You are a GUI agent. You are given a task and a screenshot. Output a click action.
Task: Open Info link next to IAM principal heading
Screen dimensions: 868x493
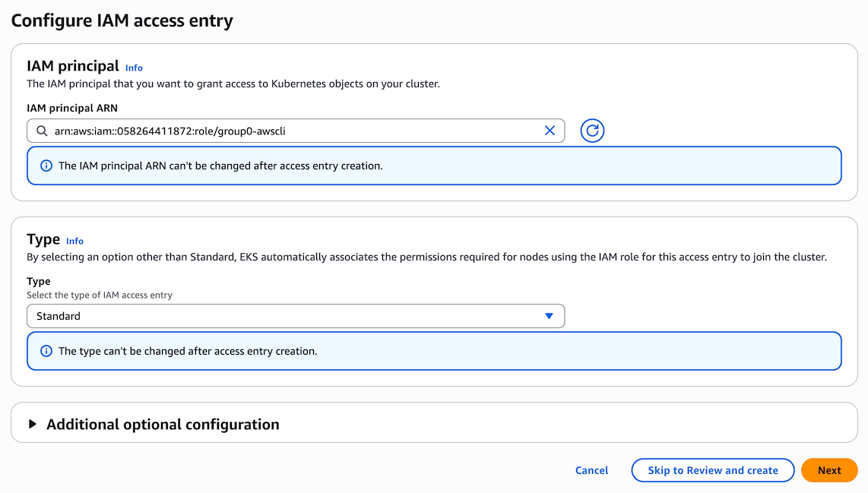point(134,68)
